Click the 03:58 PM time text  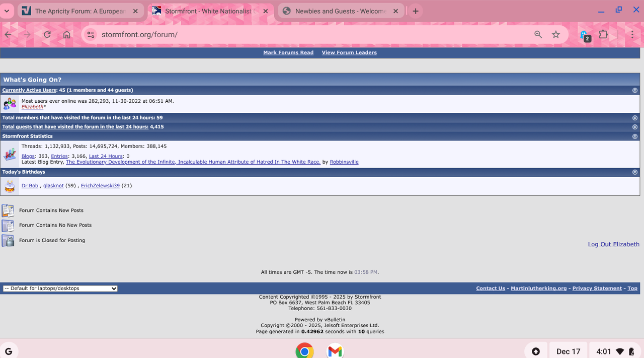366,272
